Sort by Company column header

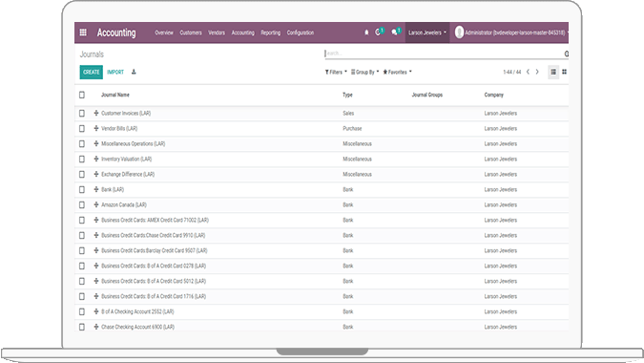click(x=493, y=95)
